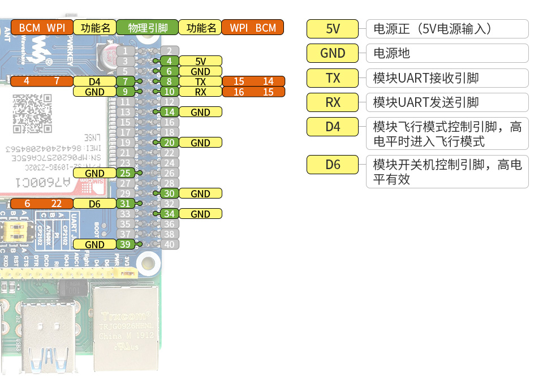Click the D4 legend description box

[x=447, y=133]
